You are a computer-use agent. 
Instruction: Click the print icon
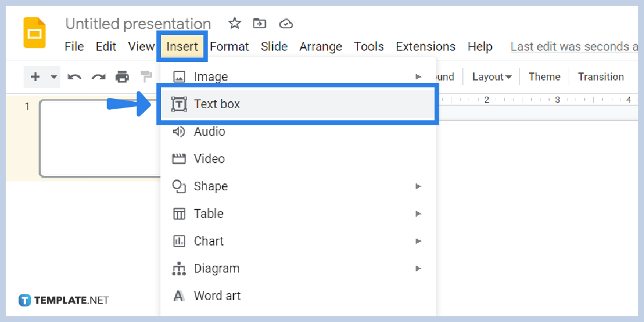pyautogui.click(x=122, y=77)
